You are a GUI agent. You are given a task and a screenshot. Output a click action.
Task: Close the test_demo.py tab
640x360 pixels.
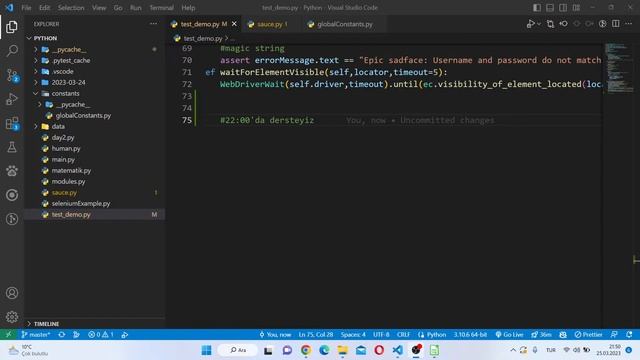tap(234, 24)
